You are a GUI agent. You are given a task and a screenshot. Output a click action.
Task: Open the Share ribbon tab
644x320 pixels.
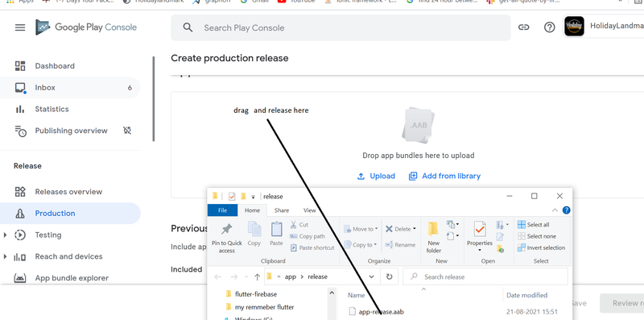point(281,210)
